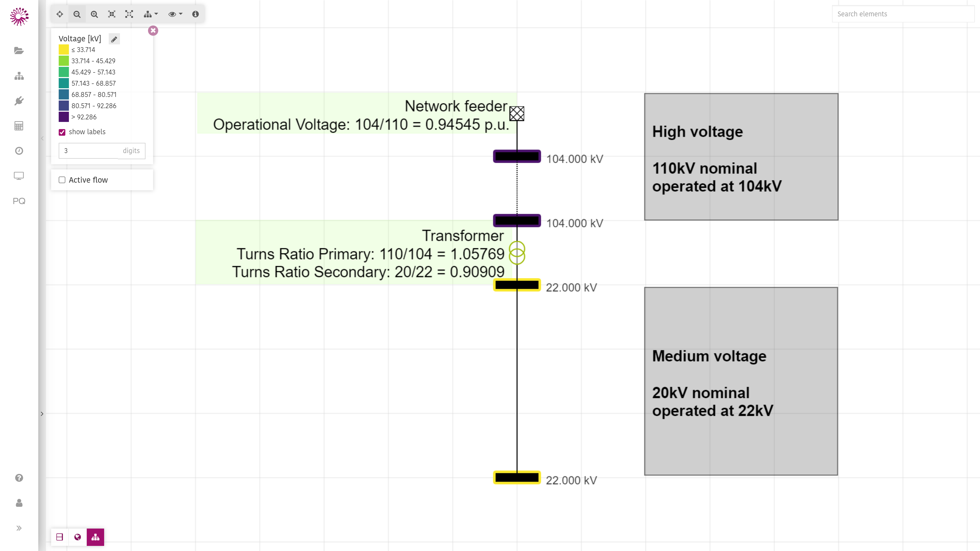Select the transformer symbol on diagram

point(517,253)
